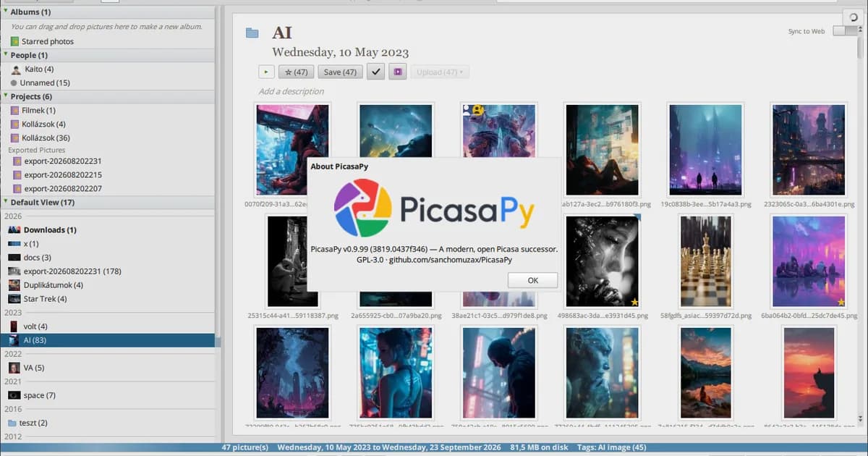Click the 81,5 MB on disk status text
868x456 pixels.
click(x=539, y=447)
